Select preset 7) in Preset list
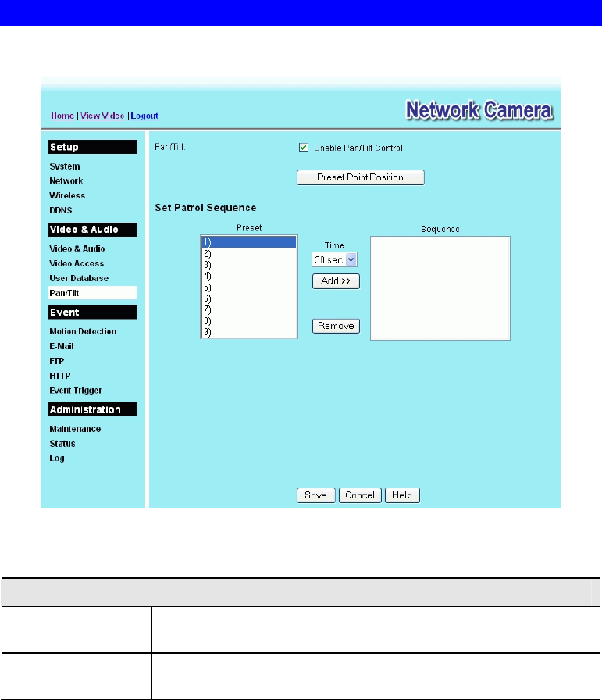 pyautogui.click(x=249, y=309)
